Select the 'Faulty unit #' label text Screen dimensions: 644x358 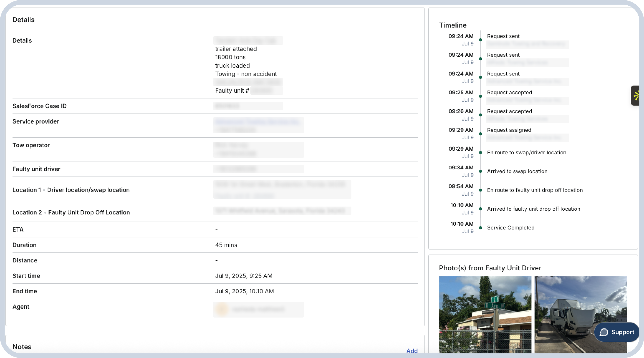tap(232, 91)
